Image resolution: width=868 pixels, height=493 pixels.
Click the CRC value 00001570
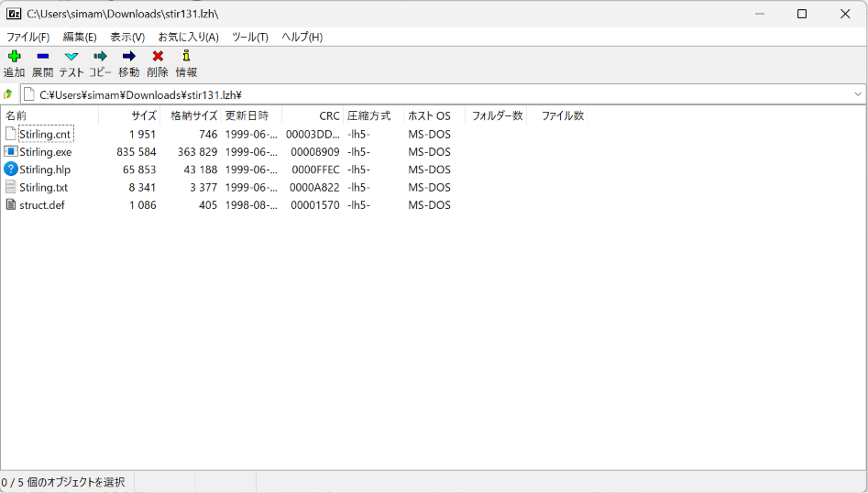tap(315, 204)
